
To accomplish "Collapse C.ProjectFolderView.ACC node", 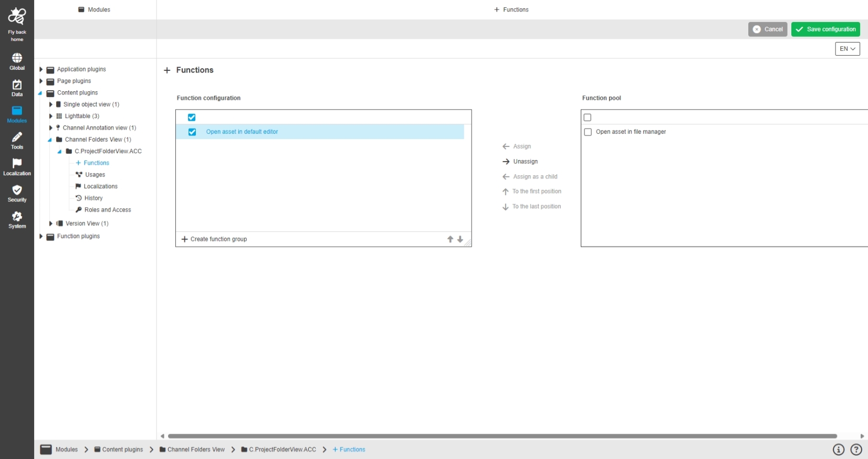I will pos(59,152).
